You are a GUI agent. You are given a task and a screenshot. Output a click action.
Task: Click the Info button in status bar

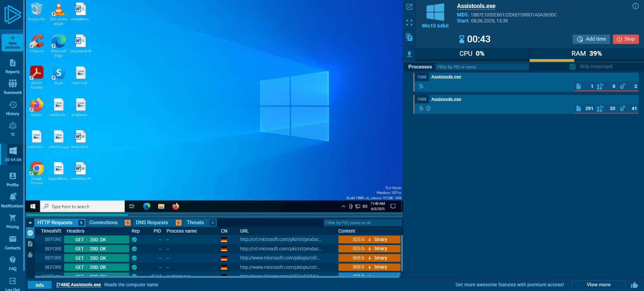click(40, 285)
